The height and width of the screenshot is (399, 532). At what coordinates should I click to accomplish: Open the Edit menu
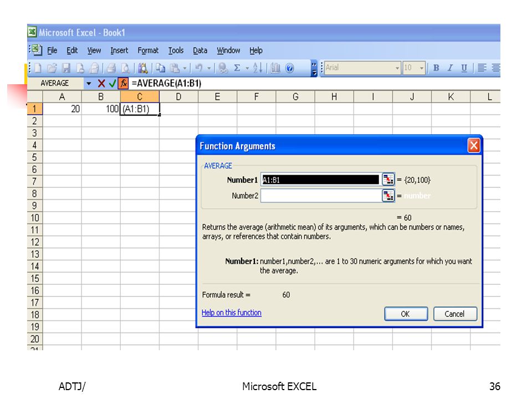click(72, 50)
